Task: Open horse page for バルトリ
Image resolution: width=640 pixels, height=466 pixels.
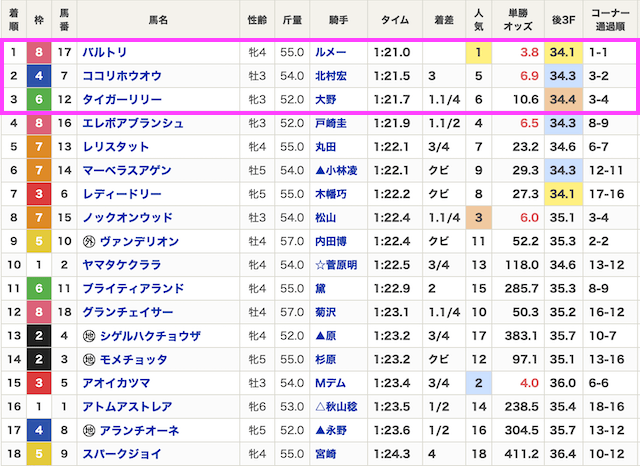Action: 104,52
